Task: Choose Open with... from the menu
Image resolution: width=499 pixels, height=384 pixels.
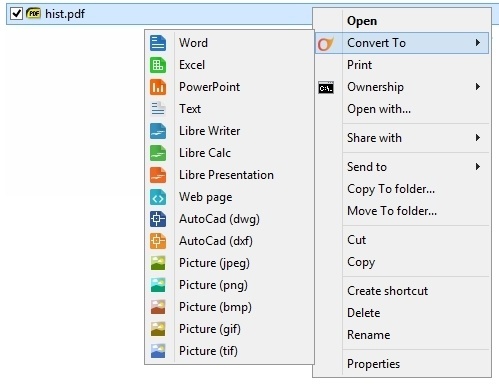Action: [379, 109]
